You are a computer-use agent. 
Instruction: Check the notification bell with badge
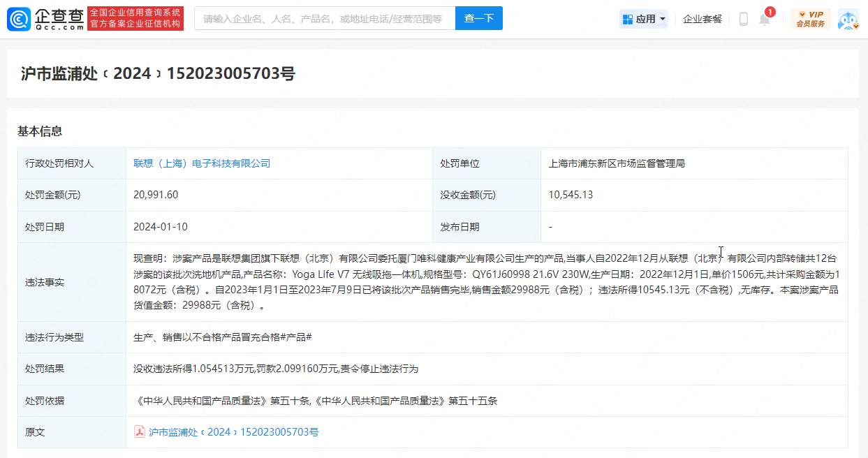(x=765, y=18)
